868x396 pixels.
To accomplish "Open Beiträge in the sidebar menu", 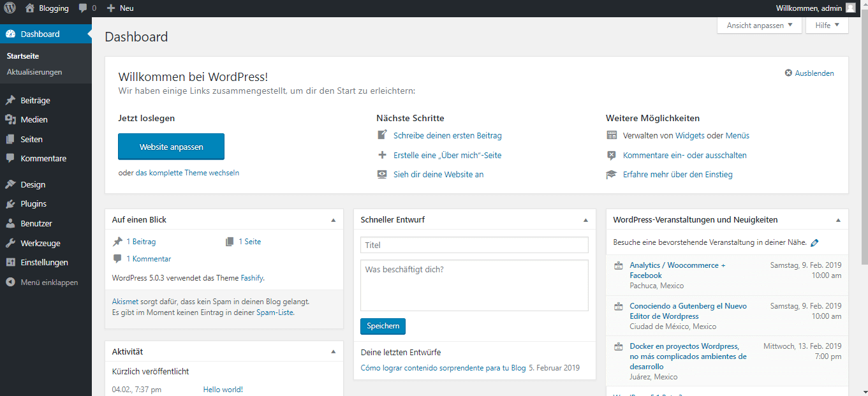I will click(x=46, y=100).
